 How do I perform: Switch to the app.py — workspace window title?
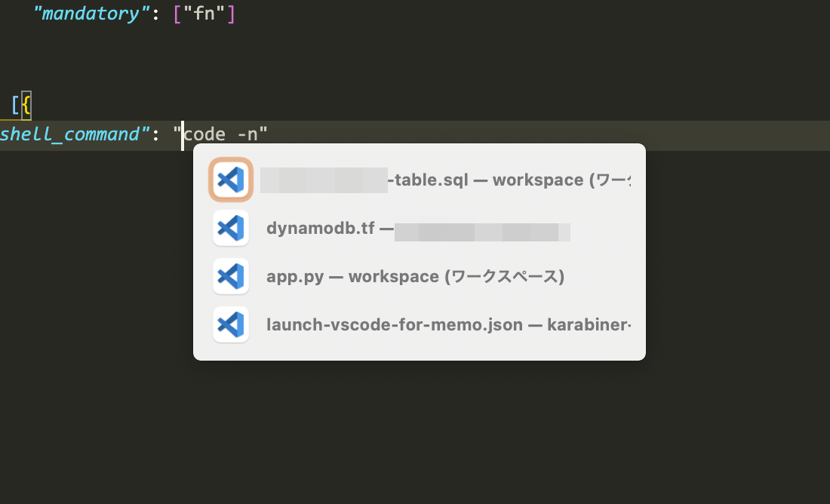(415, 276)
